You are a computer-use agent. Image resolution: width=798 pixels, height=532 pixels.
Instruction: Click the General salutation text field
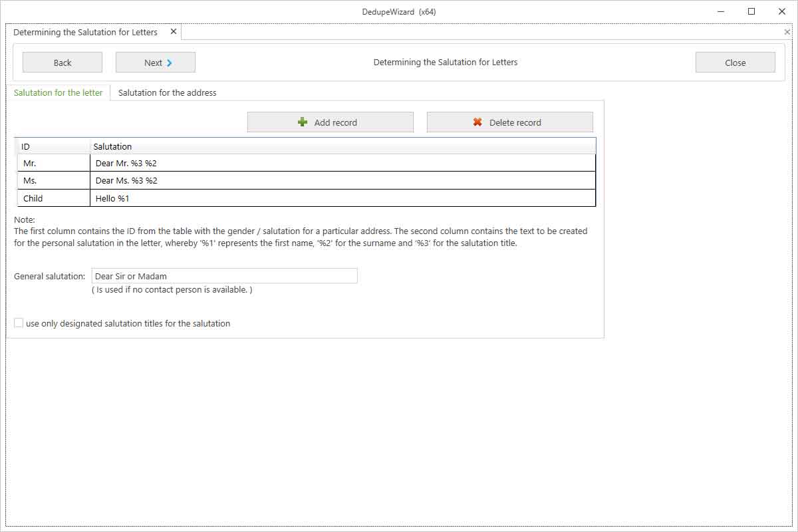coord(224,276)
